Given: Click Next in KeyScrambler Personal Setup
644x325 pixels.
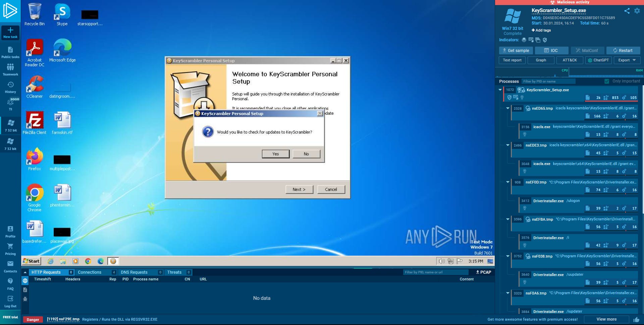Looking at the screenshot, I should [x=299, y=189].
